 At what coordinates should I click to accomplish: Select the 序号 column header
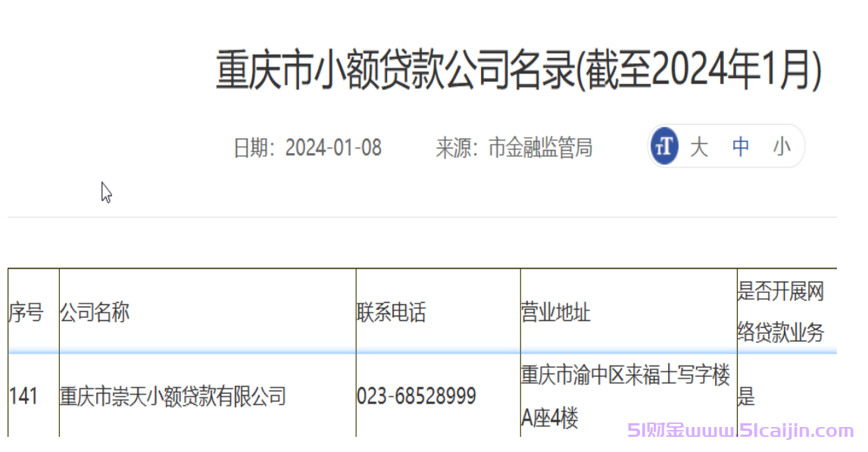pyautogui.click(x=29, y=312)
